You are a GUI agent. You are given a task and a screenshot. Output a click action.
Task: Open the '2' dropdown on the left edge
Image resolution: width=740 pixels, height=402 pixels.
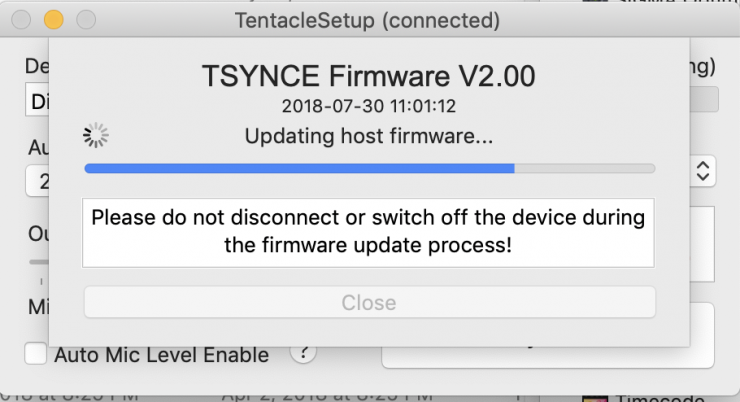coord(36,181)
